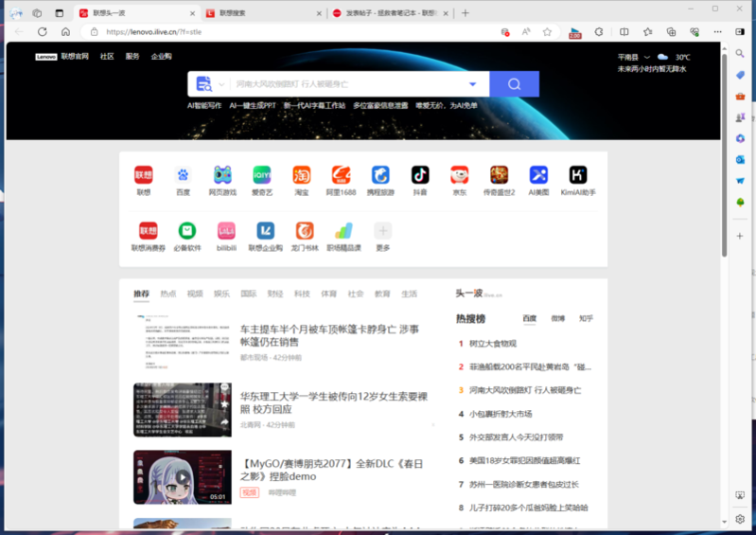Open the 树立大食物观 hot search link
The height and width of the screenshot is (535, 756).
[x=493, y=344]
